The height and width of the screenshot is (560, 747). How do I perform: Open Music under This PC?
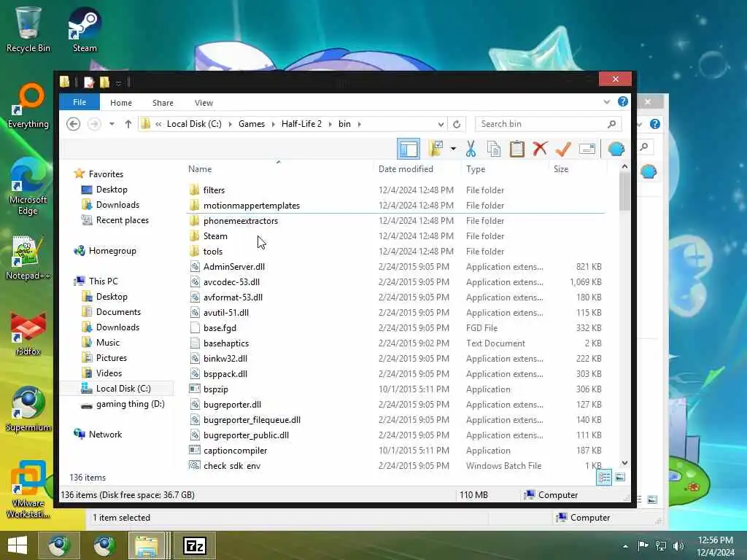pos(108,343)
